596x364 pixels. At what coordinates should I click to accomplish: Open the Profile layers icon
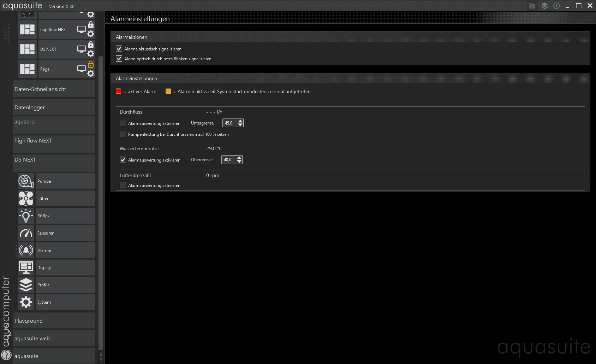[26, 285]
